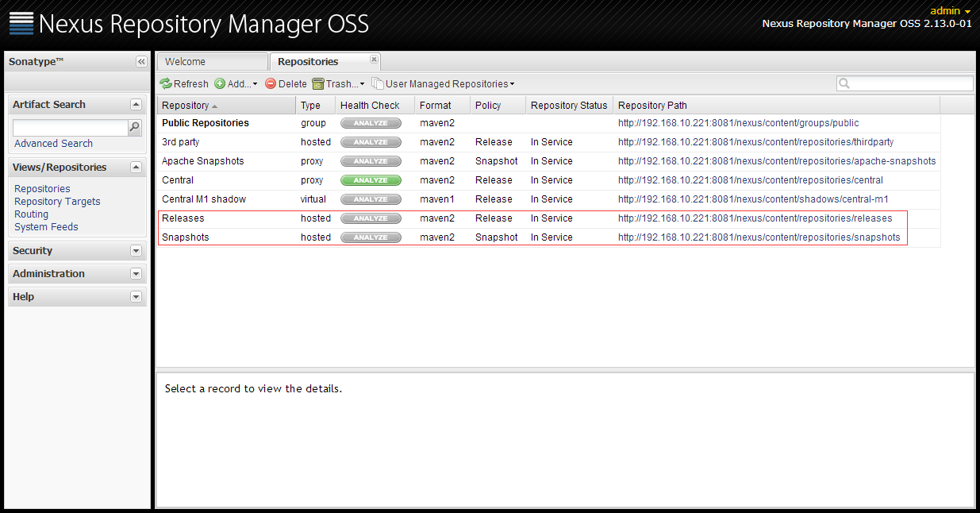Open the Add... repository menu

(236, 83)
